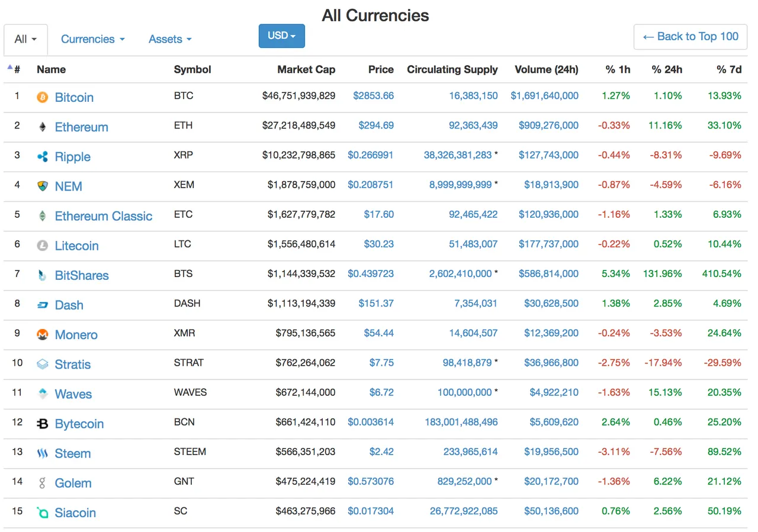Sort by Price column header
Viewport: 758px width, 532px height.
[x=381, y=69]
